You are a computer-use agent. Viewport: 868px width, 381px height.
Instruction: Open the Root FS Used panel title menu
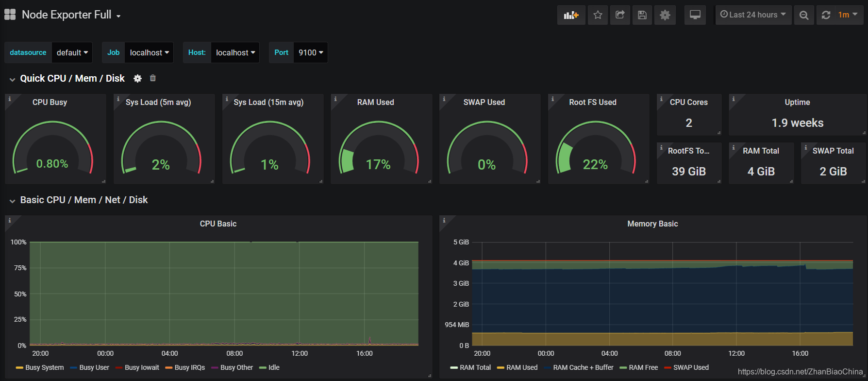click(593, 102)
